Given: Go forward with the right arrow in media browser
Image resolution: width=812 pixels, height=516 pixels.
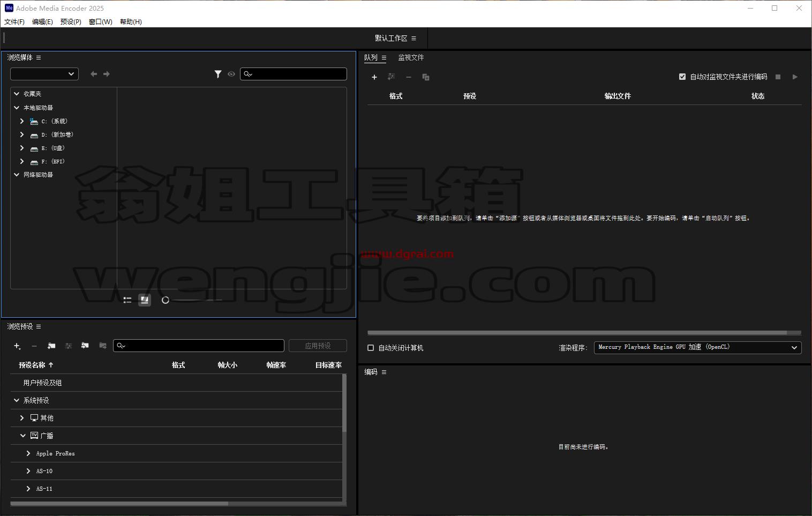Looking at the screenshot, I should [x=107, y=74].
